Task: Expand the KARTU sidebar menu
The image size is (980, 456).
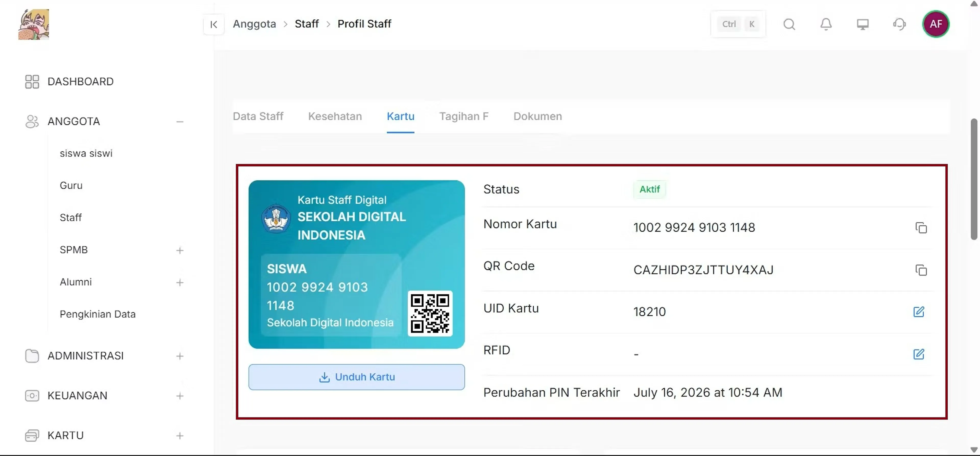Action: click(x=180, y=436)
